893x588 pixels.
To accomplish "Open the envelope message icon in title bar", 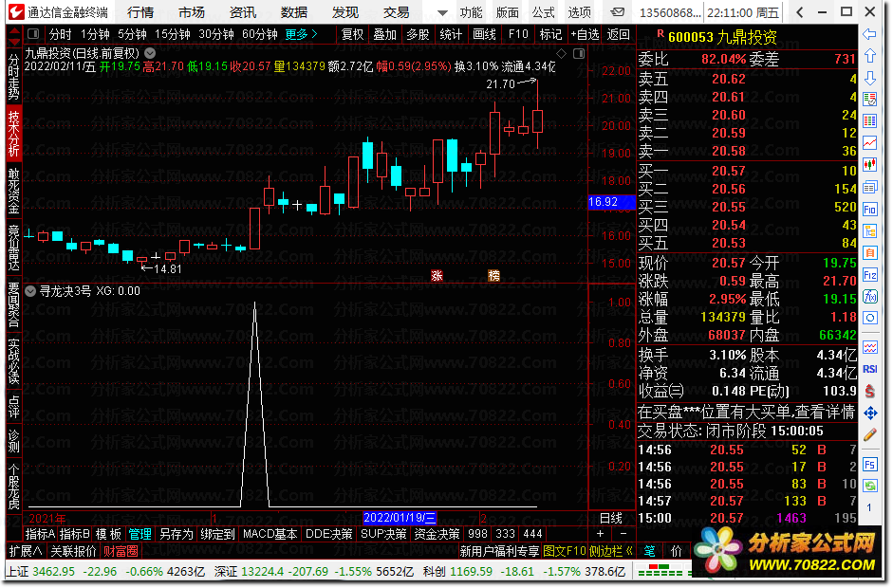I will click(617, 12).
